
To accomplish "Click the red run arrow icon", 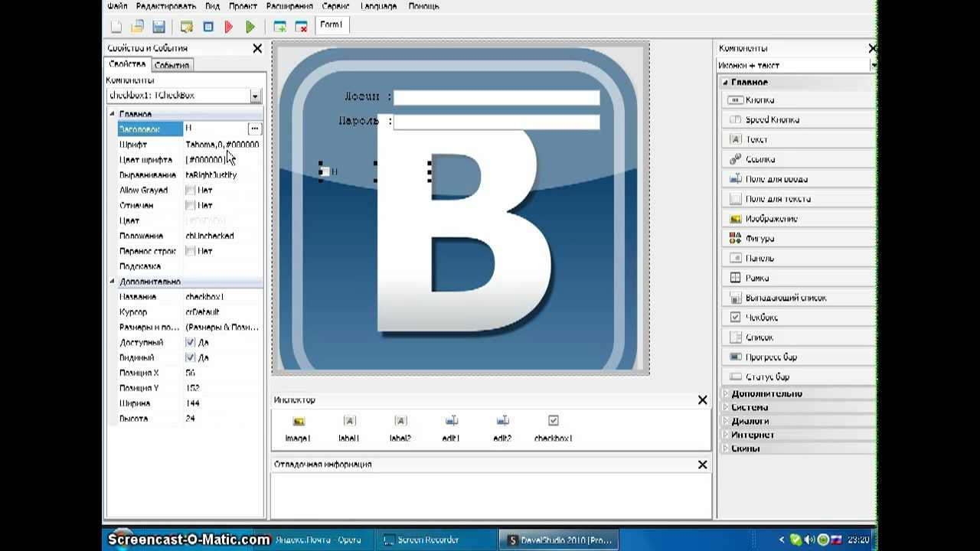I will coord(229,27).
